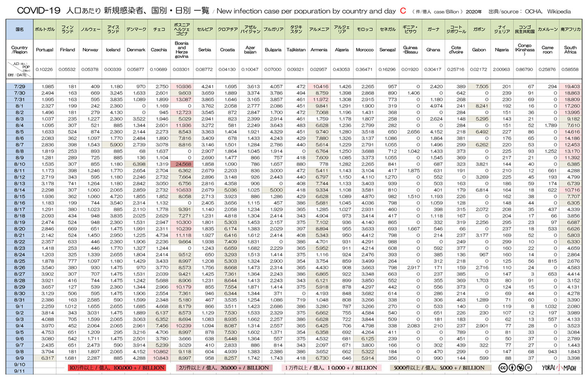
Task: Click the 'Serbia' column header
Action: pyautogui.click(x=204, y=49)
